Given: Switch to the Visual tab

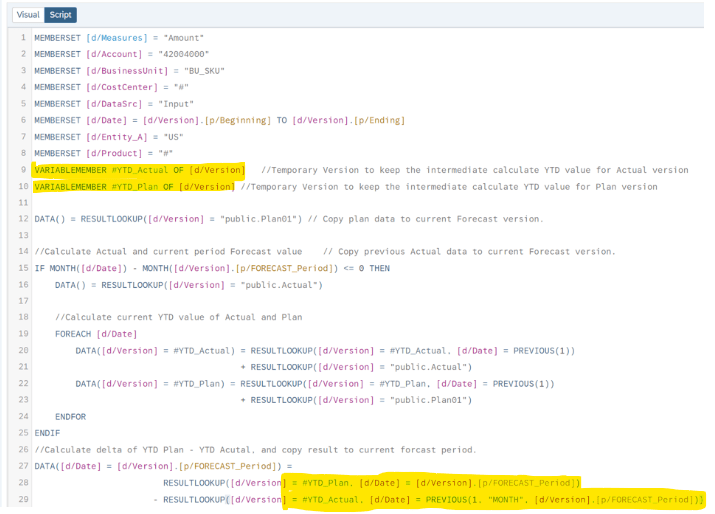Looking at the screenshot, I should 28,15.
